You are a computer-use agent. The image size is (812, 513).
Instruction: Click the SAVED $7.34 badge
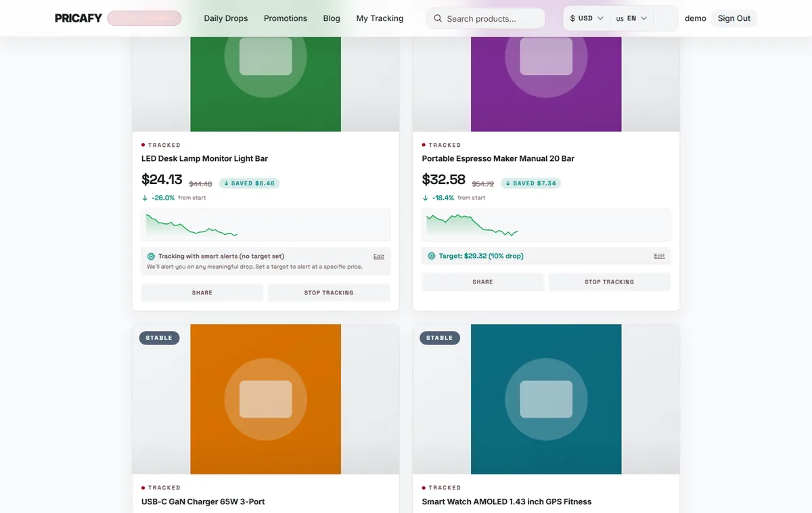tap(531, 183)
